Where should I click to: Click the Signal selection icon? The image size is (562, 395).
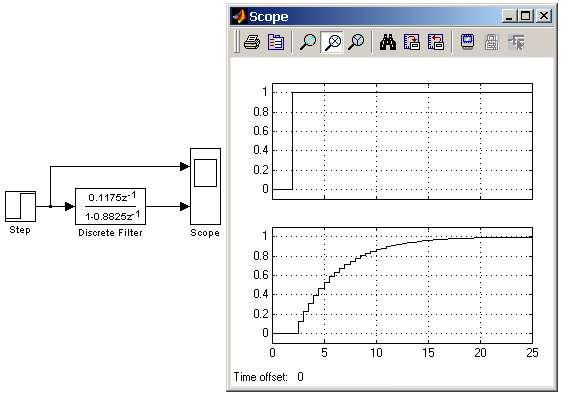coord(516,42)
